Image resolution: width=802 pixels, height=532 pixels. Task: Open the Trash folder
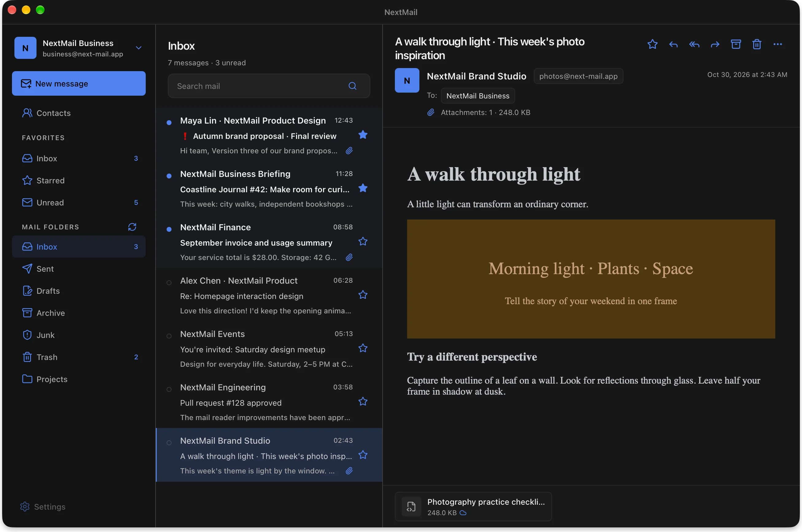click(79, 357)
